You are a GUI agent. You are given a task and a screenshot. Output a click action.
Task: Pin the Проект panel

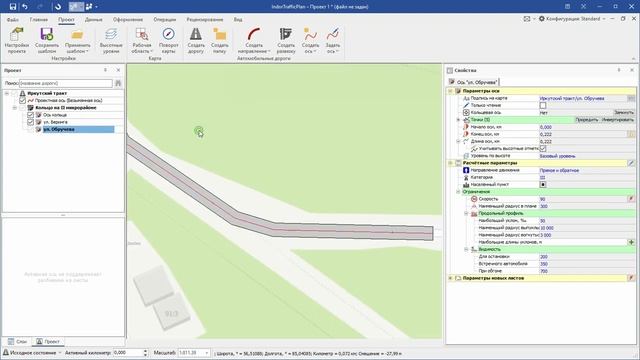tap(105, 70)
